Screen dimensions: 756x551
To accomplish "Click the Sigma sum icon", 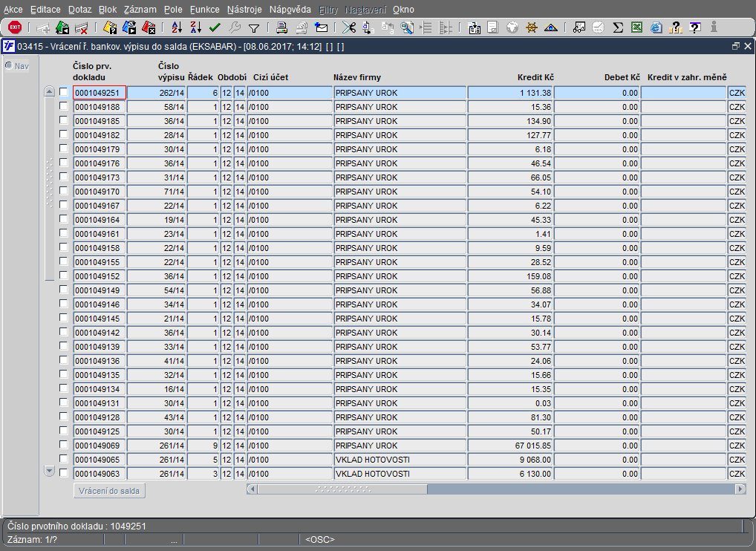I will pos(617,27).
